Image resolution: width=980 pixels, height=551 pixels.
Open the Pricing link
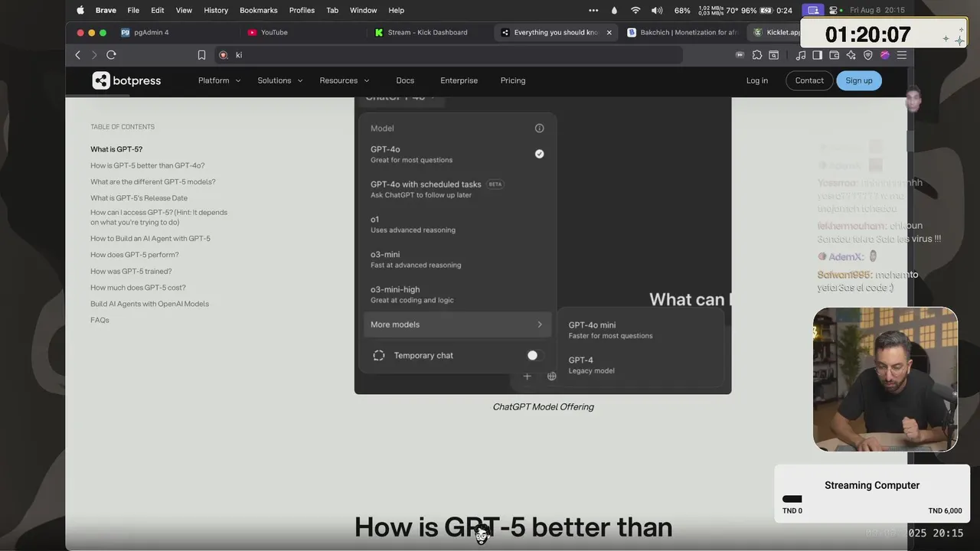pos(513,80)
